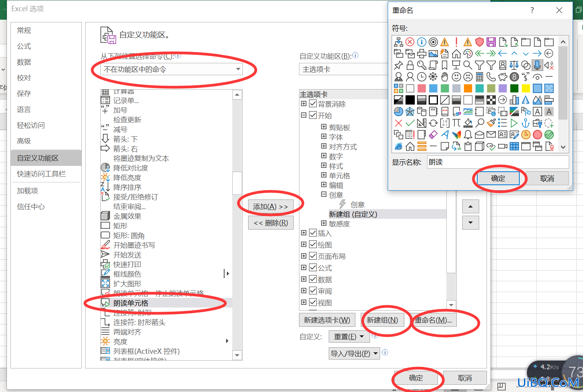The width and height of the screenshot is (583, 392).
Task: Choose the pushpin symbol
Action: point(399,65)
